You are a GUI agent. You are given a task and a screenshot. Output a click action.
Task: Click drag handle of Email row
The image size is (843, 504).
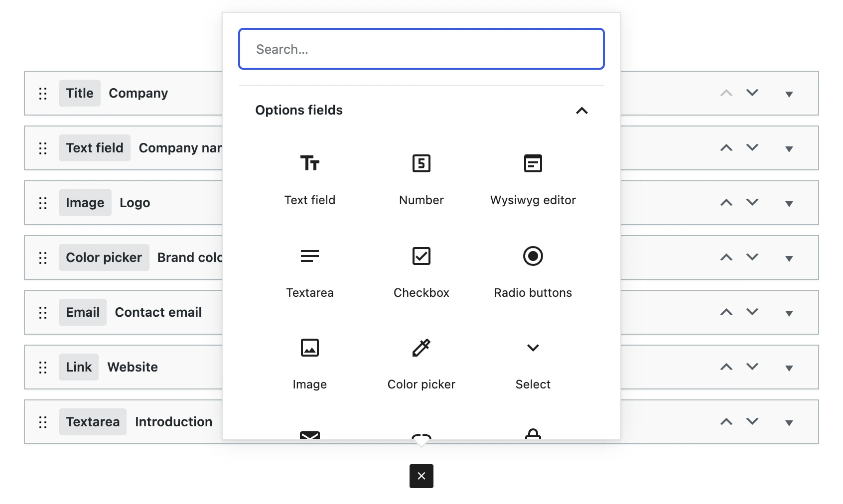click(x=43, y=313)
